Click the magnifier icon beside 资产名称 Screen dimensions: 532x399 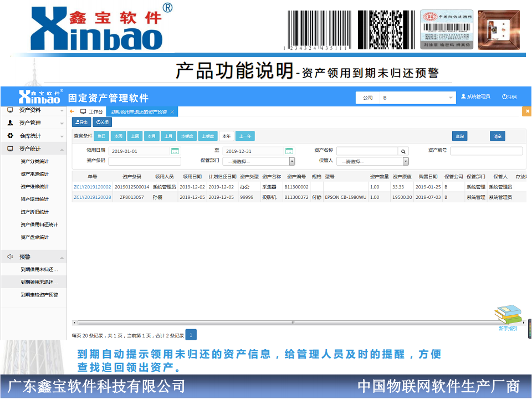click(403, 151)
